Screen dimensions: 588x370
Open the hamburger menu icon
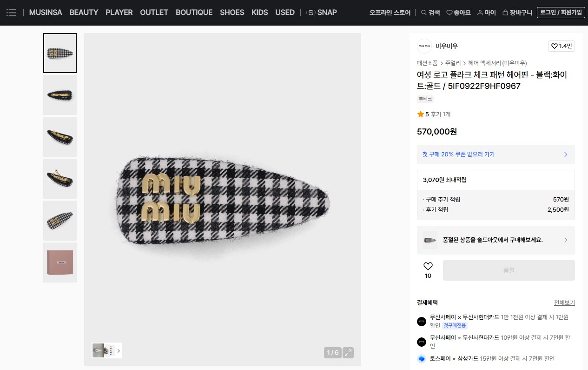click(11, 13)
